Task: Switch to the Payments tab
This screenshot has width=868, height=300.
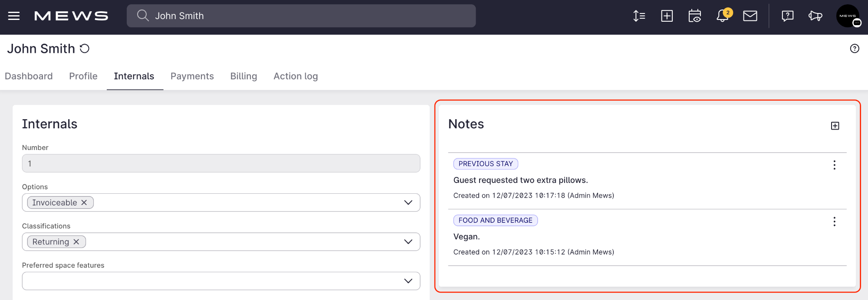Action: point(192,76)
